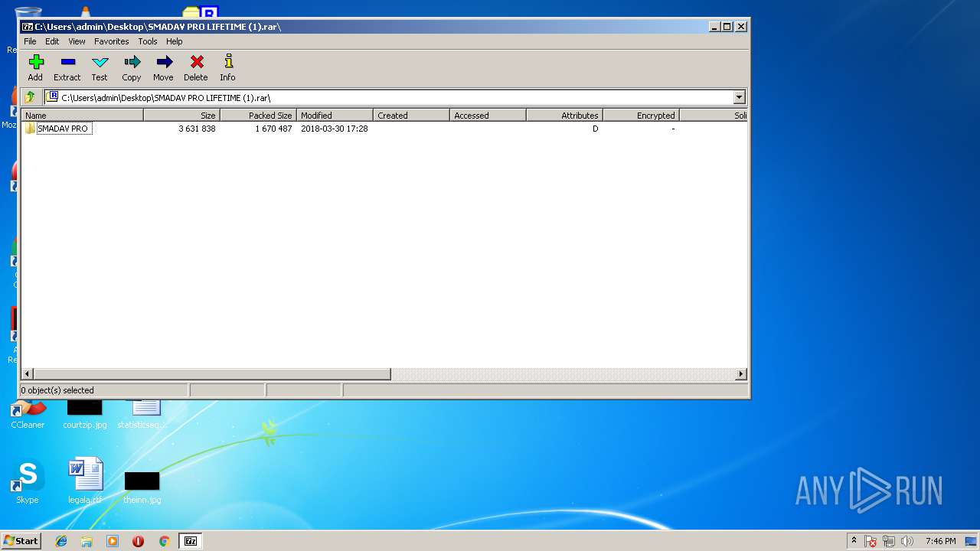Choose the Move toolbar icon
980x551 pixels.
coord(163,67)
